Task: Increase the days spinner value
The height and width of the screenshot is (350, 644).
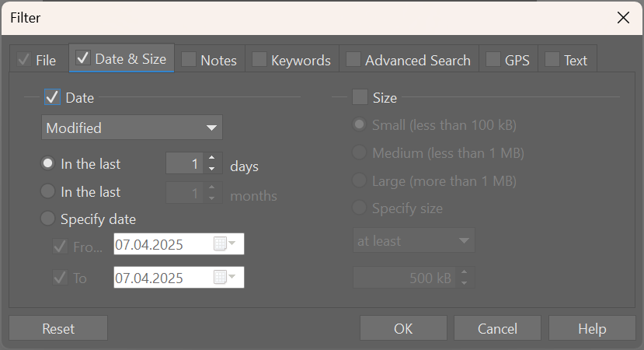Action: pos(211,158)
